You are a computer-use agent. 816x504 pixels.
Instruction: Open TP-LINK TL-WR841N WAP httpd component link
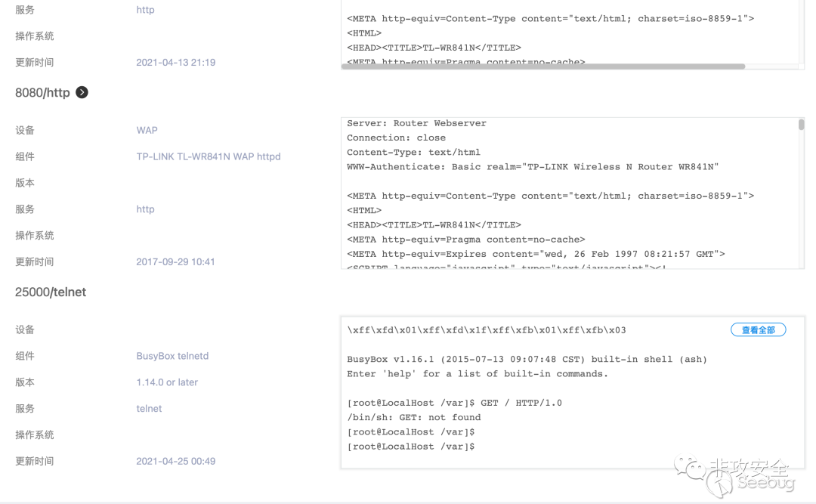(x=208, y=156)
